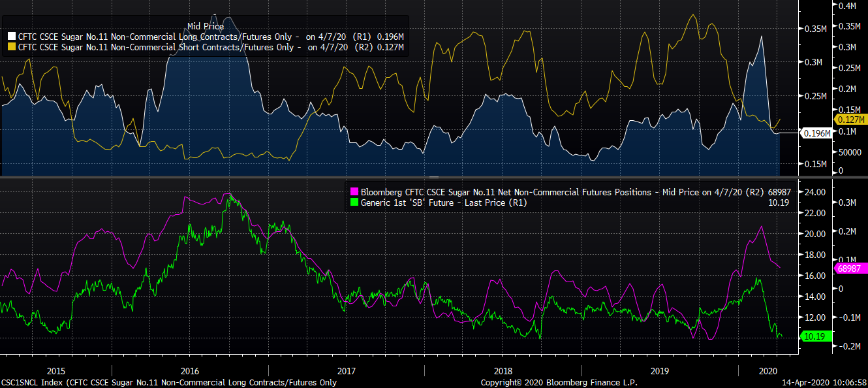Viewport: 868px width, 388px height.
Task: Click the divider handle between chart panels
Action: 433,177
